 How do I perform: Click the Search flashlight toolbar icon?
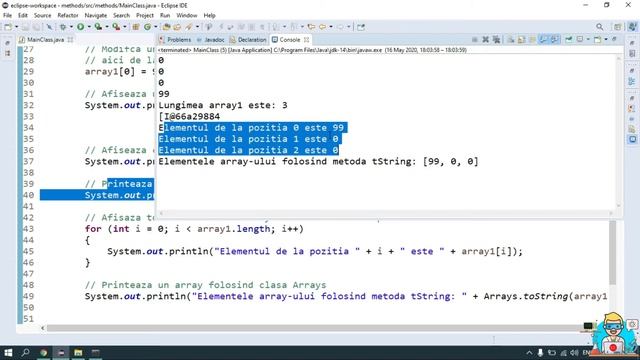pos(189,27)
